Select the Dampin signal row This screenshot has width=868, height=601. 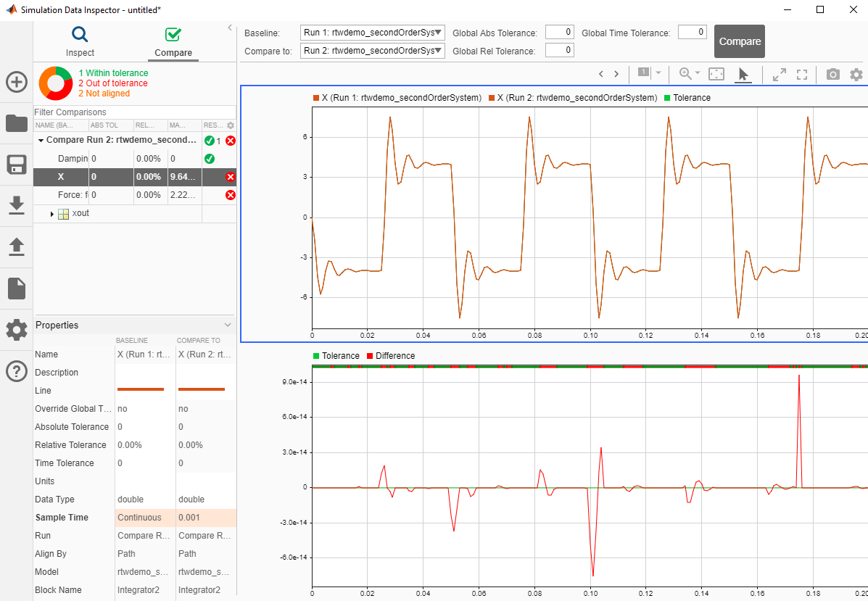pyautogui.click(x=135, y=159)
